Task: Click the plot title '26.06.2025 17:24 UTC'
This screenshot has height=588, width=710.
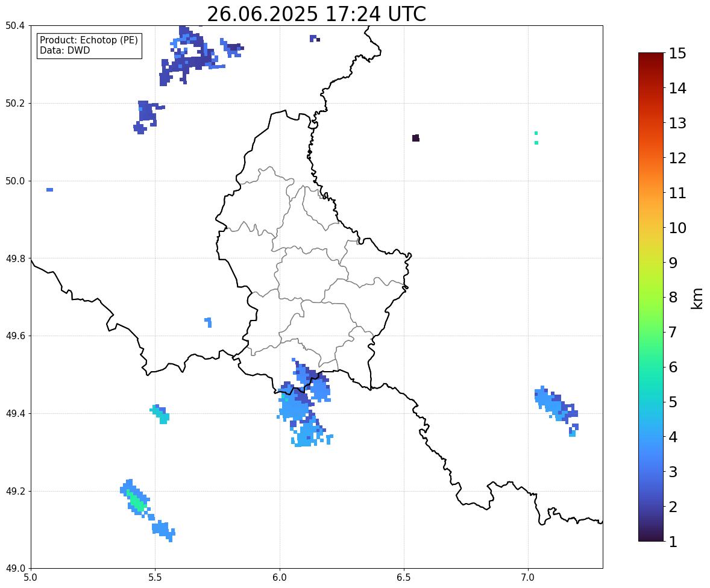Action: point(316,14)
